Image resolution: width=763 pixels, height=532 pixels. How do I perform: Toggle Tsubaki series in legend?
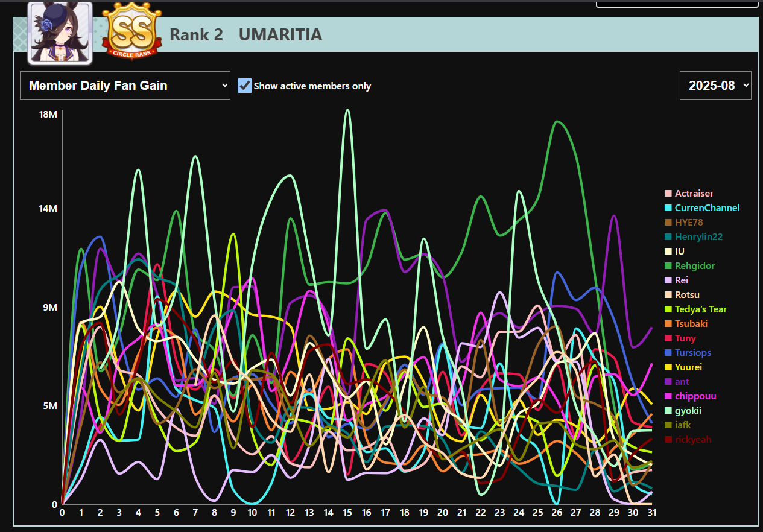[686, 324]
